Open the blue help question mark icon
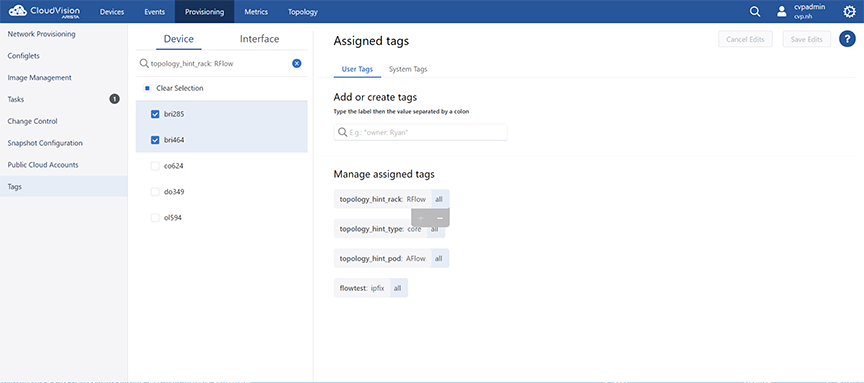 click(x=847, y=39)
